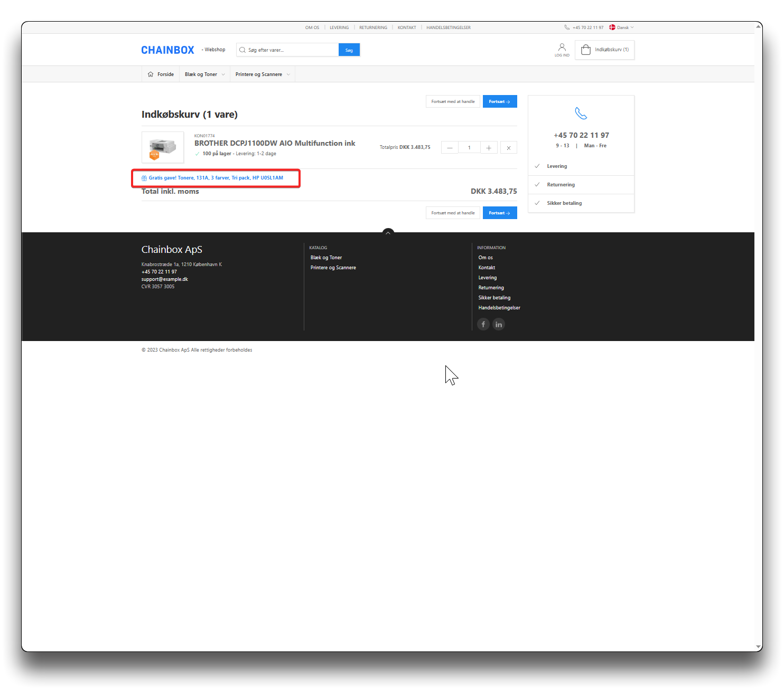Open the shopping cart bag icon
This screenshot has width=784, height=690.
click(586, 50)
